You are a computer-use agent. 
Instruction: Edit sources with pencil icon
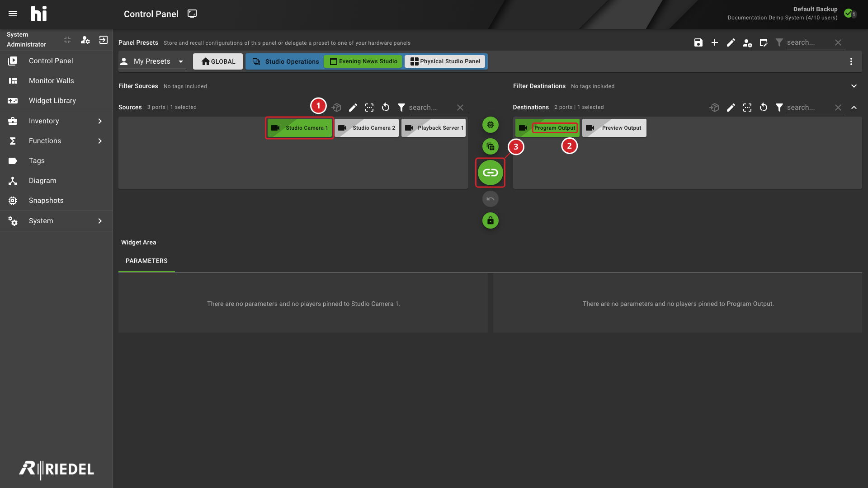353,108
